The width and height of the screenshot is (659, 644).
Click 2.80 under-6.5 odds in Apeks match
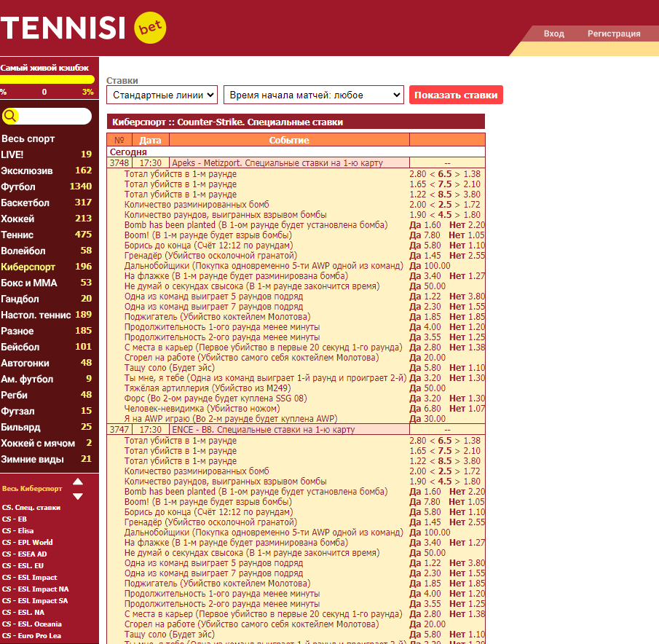tap(418, 174)
